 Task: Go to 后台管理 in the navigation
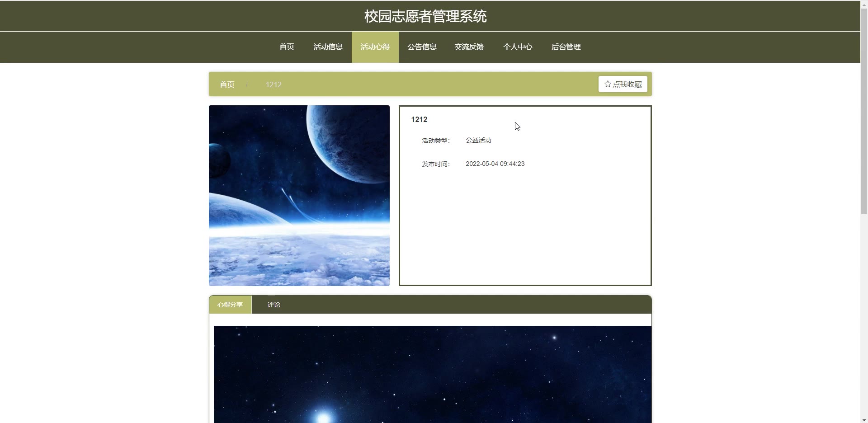(x=566, y=47)
